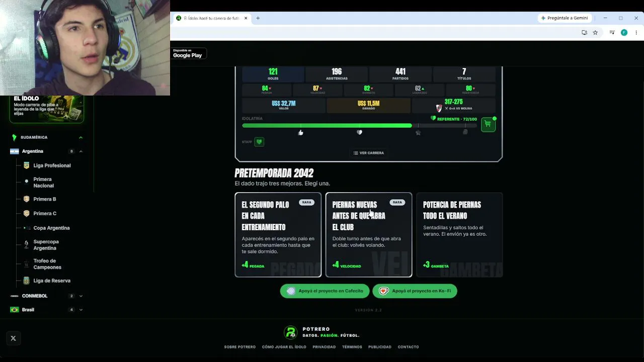The height and width of the screenshot is (362, 644).
Task: Click the El Ídolo career mode banner
Action: click(x=47, y=109)
